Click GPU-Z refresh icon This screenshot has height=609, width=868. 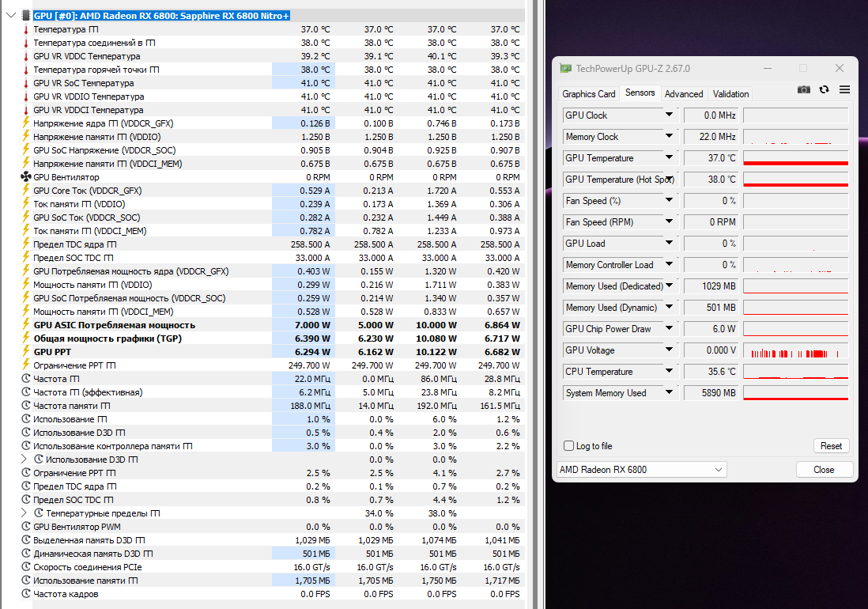(825, 89)
